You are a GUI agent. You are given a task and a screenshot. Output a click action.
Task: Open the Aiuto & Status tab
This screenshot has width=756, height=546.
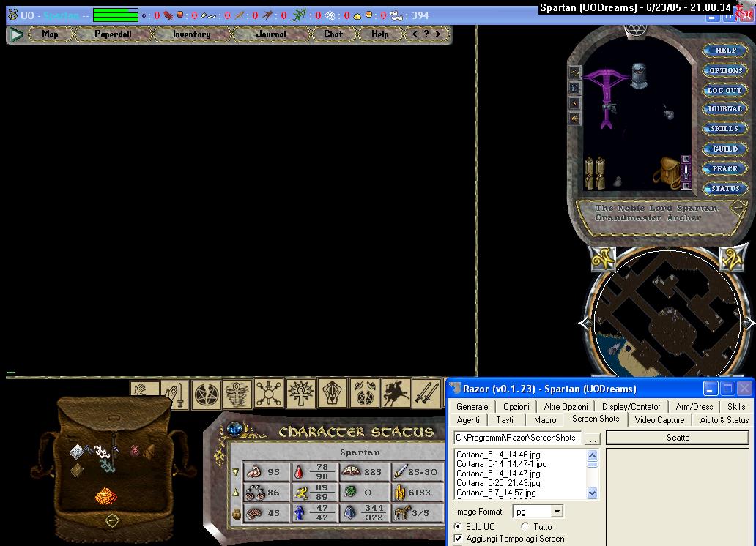click(x=724, y=420)
